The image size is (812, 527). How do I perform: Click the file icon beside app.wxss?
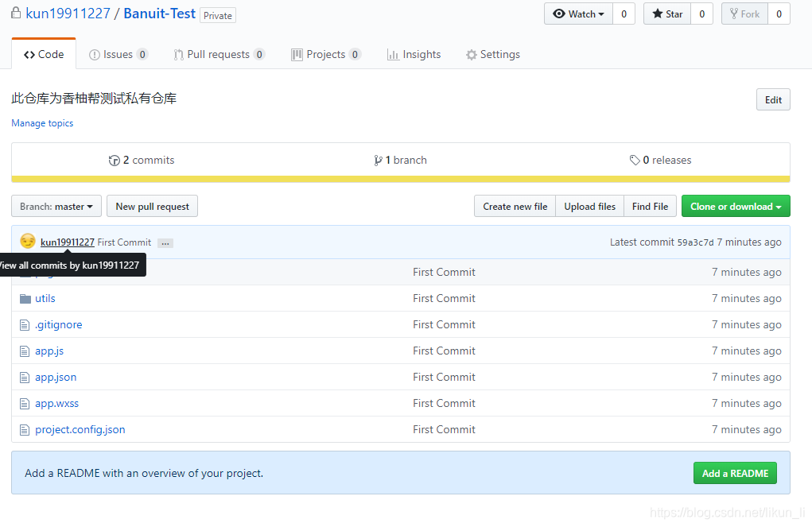[x=25, y=404]
